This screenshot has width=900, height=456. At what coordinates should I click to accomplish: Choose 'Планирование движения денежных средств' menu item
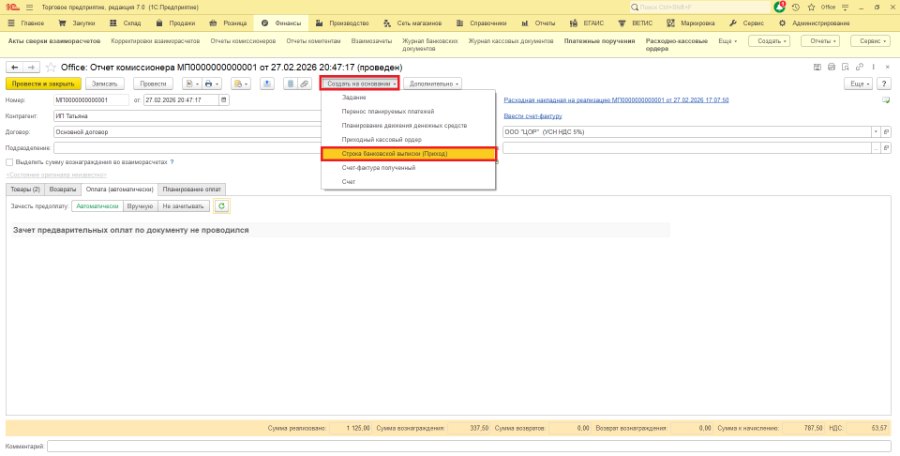click(x=409, y=125)
